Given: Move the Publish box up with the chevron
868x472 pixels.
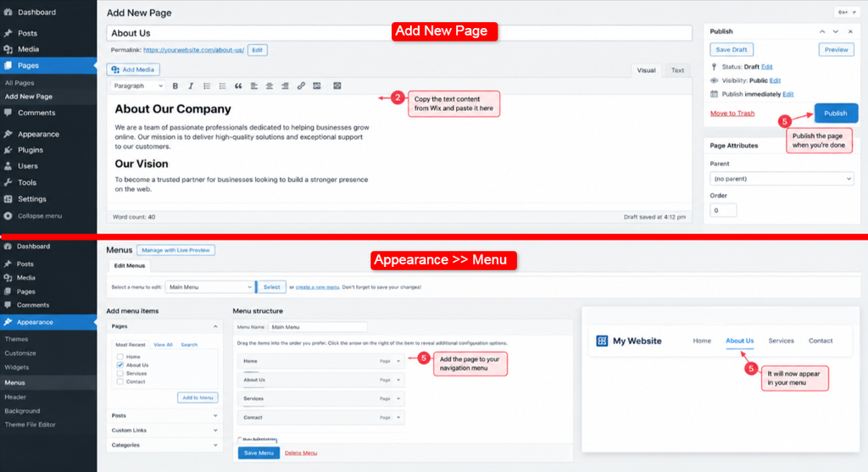Looking at the screenshot, I should [822, 31].
